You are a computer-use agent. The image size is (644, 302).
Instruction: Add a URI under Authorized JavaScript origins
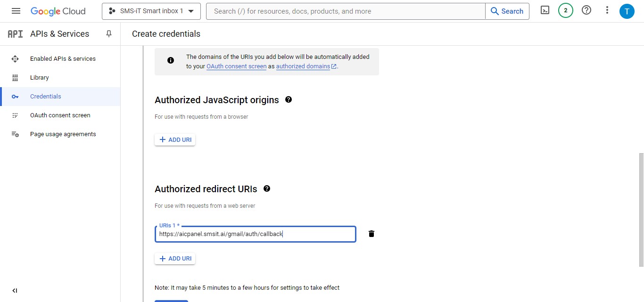click(x=175, y=139)
